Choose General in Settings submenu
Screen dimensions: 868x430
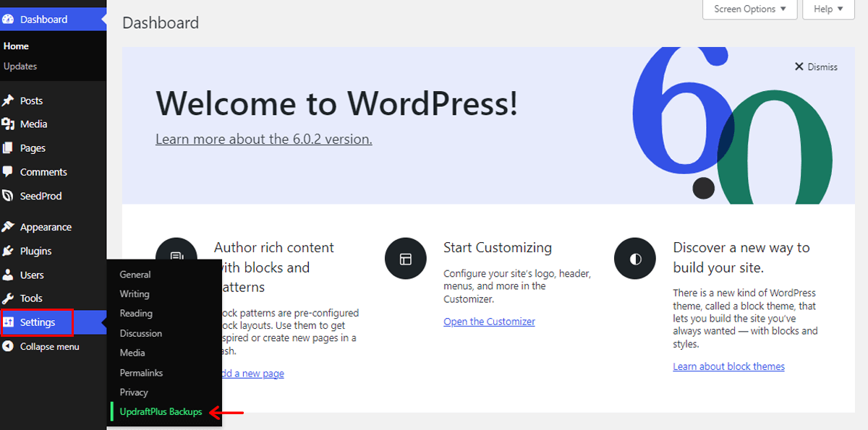[135, 275]
